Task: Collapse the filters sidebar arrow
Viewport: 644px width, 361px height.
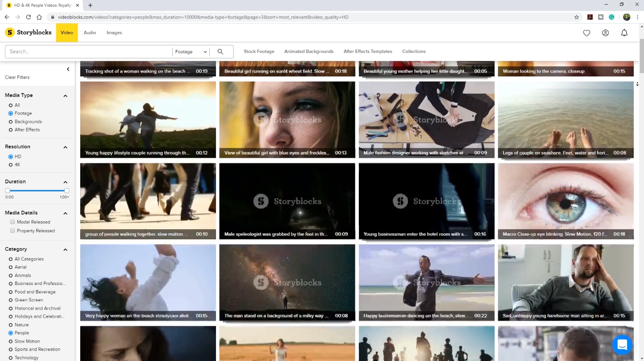Action: tap(68, 69)
